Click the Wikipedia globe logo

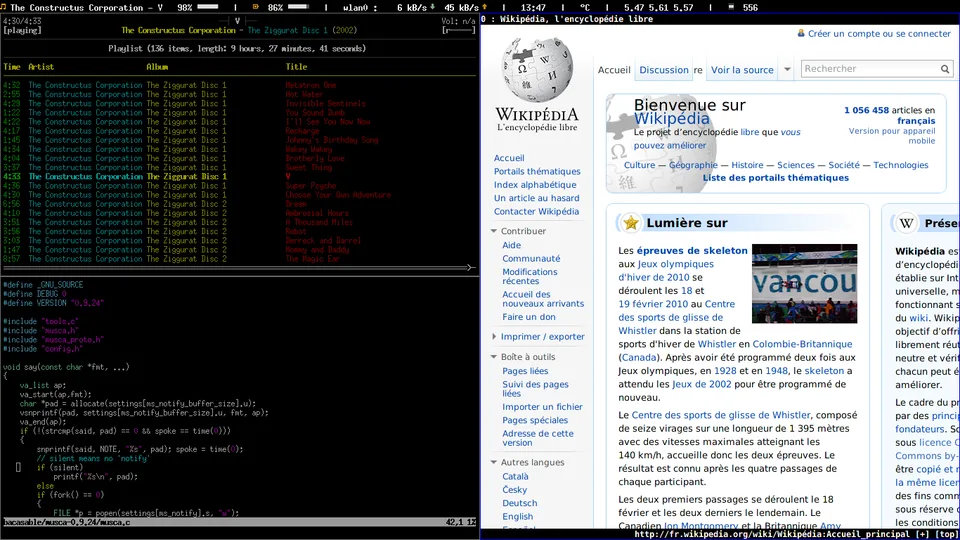pyautogui.click(x=538, y=70)
